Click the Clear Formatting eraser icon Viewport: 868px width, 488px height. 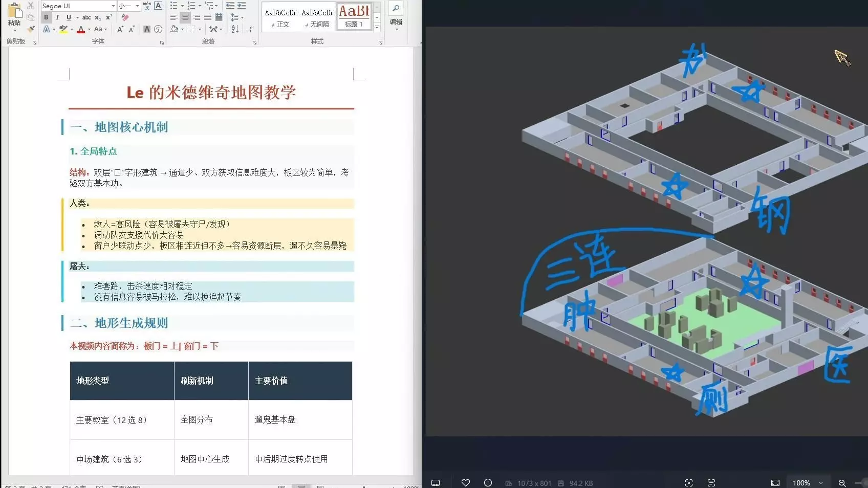(x=125, y=17)
